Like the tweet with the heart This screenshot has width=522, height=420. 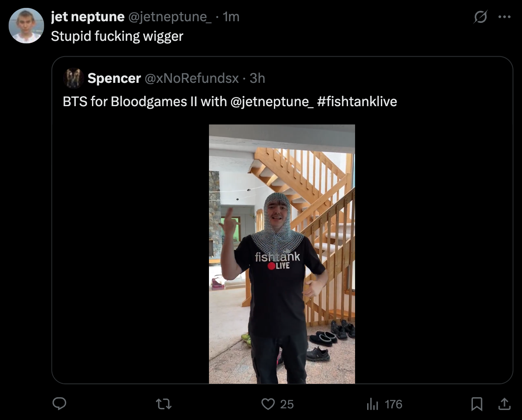[x=268, y=404]
